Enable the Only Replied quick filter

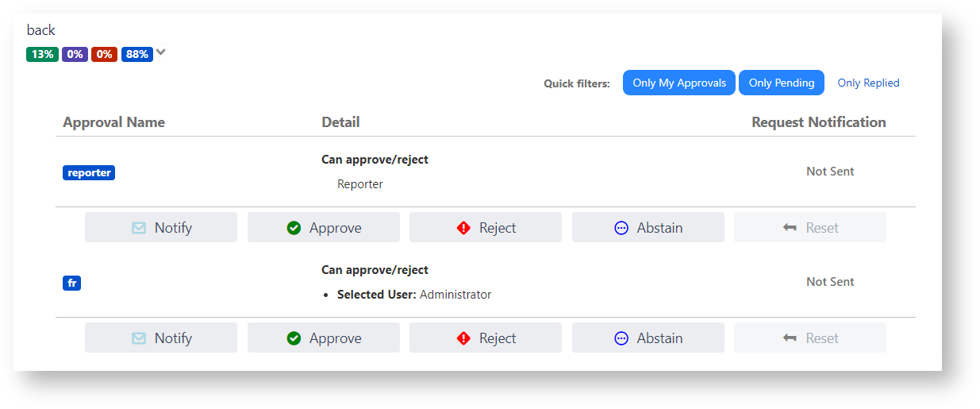[868, 83]
